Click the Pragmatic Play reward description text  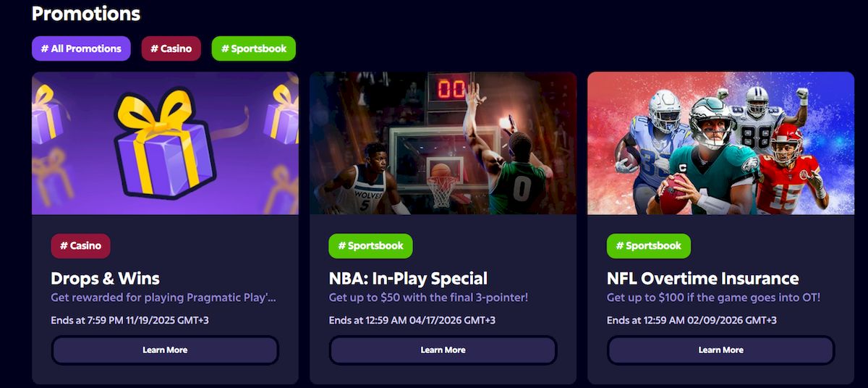pyautogui.click(x=163, y=298)
